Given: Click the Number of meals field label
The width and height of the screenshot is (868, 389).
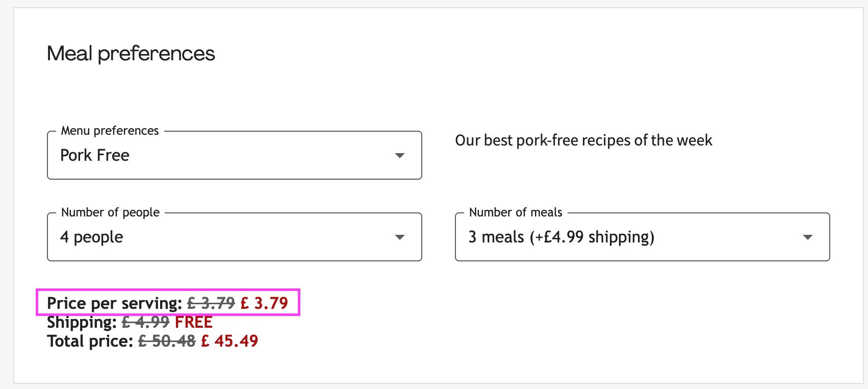Looking at the screenshot, I should click(x=516, y=212).
